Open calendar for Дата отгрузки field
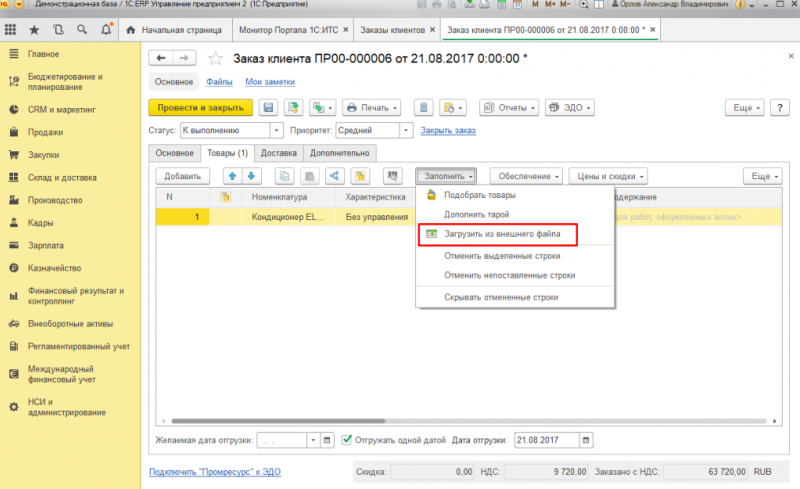The image size is (800, 489). (586, 440)
